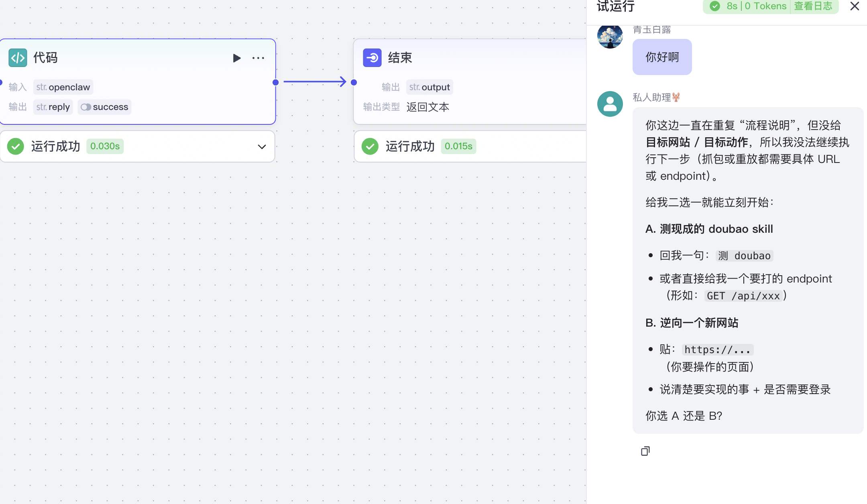Open the 代码 node three-dots menu
The height and width of the screenshot is (504, 867).
pos(258,58)
